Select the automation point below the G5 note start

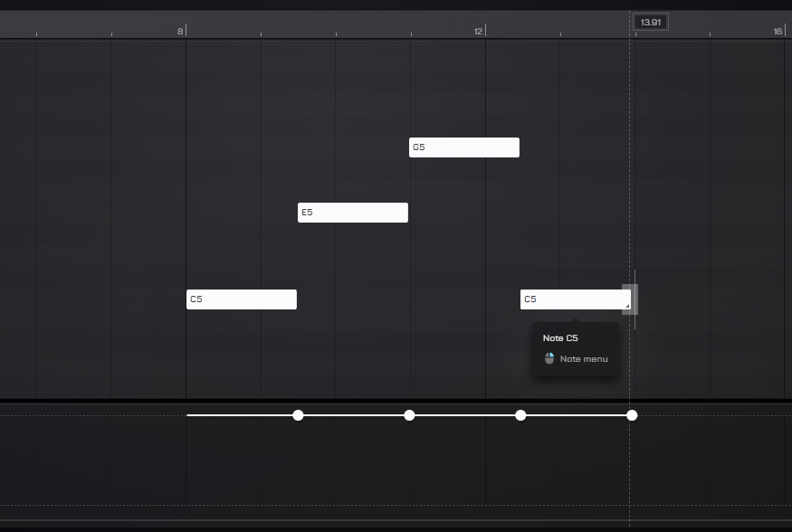pos(409,415)
